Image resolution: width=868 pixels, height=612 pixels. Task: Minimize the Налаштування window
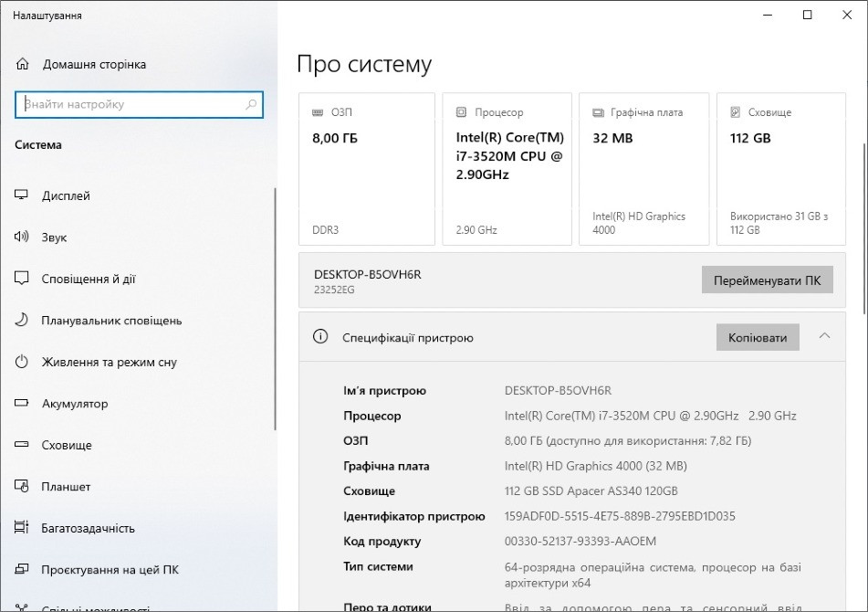tap(768, 15)
